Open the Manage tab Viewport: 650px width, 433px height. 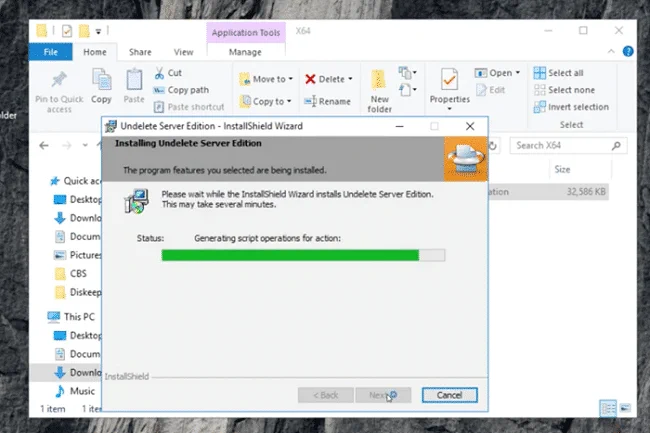tap(245, 52)
